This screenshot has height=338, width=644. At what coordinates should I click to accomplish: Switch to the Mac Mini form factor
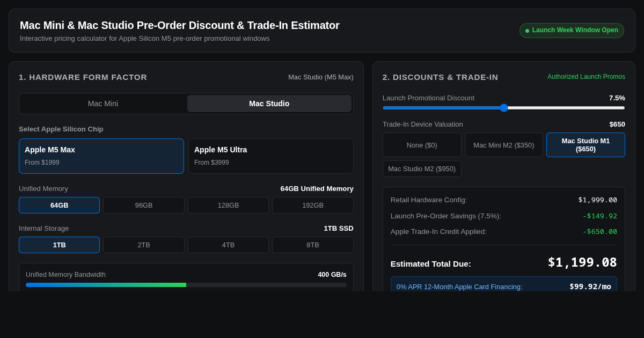click(103, 104)
